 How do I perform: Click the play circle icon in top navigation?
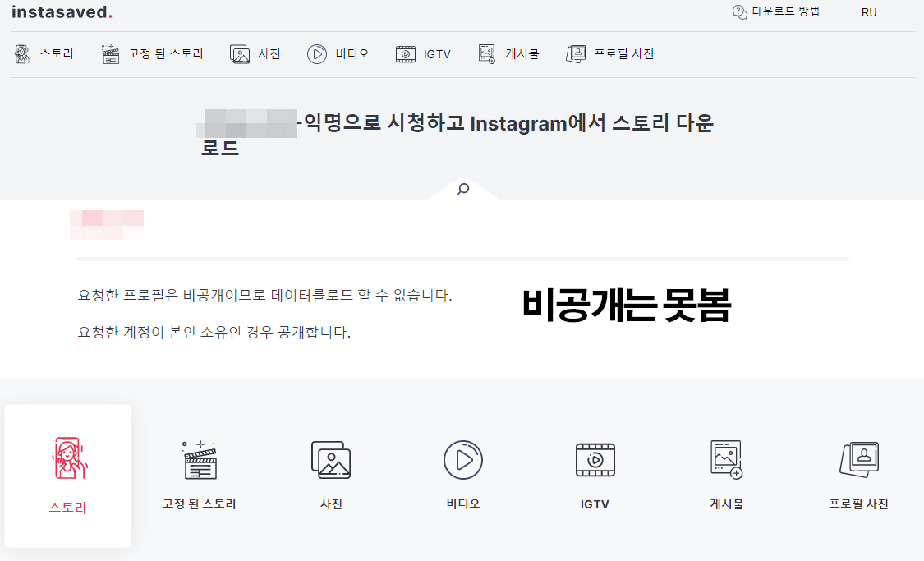coord(317,54)
